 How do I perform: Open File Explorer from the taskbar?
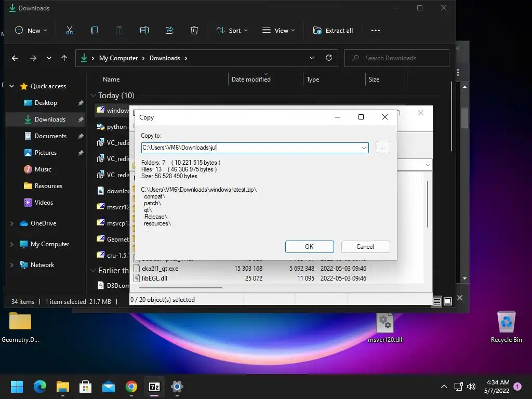coord(63,387)
